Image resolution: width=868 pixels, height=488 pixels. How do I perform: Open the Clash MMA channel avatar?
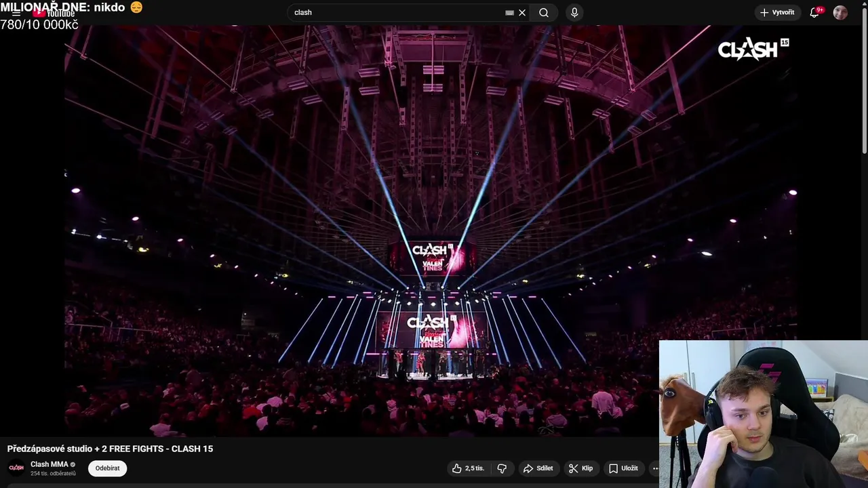(x=16, y=468)
